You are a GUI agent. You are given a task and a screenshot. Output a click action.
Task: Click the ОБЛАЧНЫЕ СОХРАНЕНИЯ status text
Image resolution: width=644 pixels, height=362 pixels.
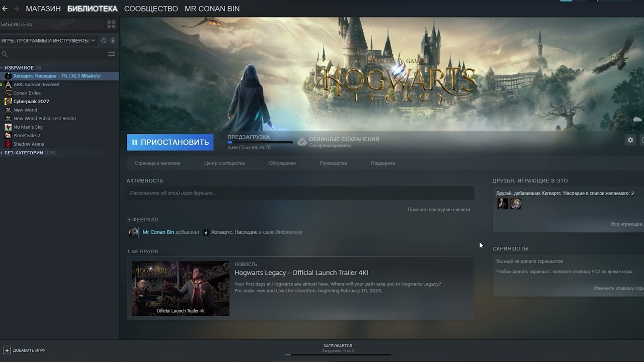[x=344, y=139]
